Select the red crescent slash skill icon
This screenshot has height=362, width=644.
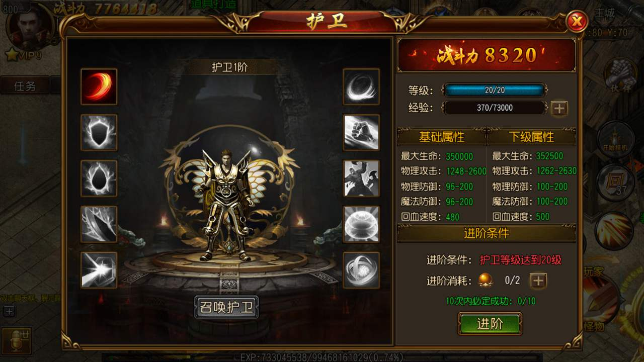pyautogui.click(x=99, y=86)
